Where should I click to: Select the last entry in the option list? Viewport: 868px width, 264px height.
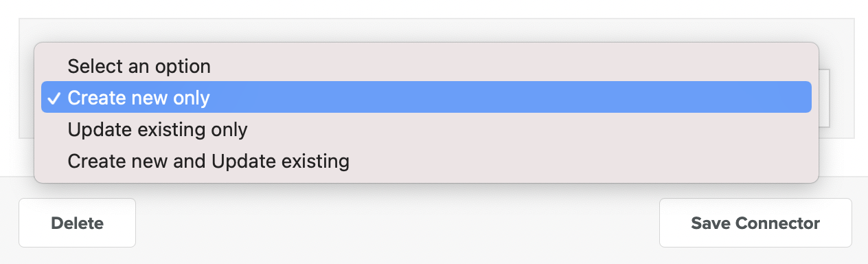(x=426, y=161)
